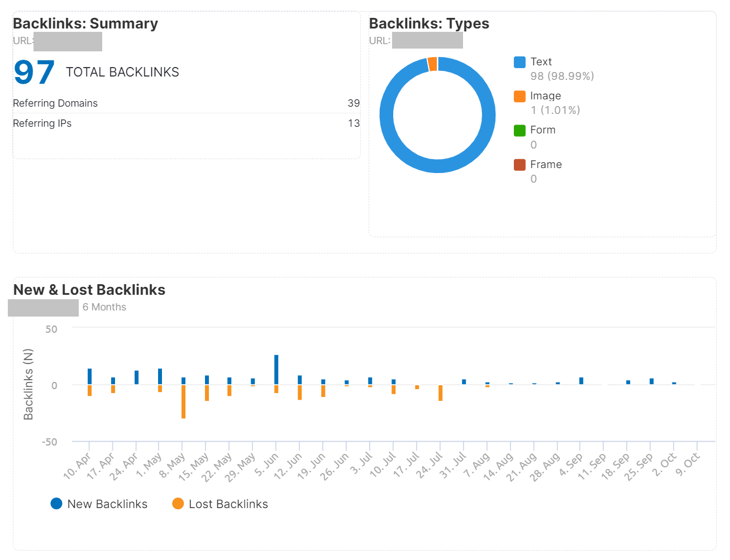The height and width of the screenshot is (560, 730).
Task: Switch to the Backlinks Types panel
Action: point(429,23)
